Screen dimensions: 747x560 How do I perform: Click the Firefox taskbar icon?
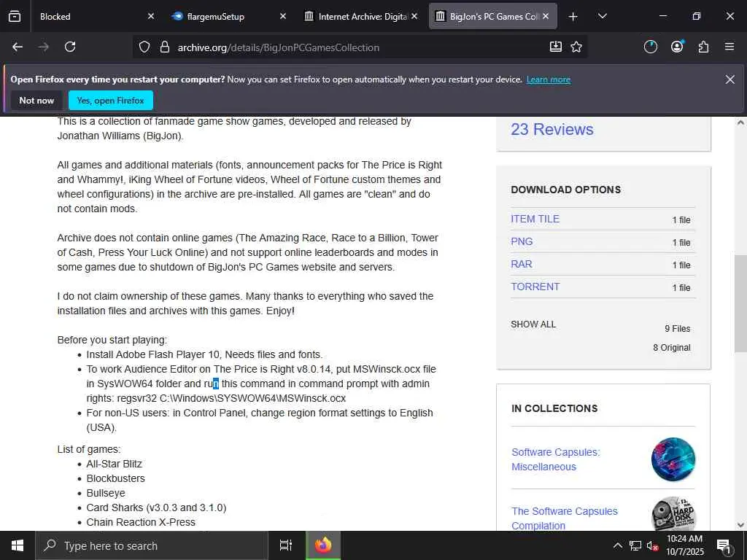[x=323, y=545]
